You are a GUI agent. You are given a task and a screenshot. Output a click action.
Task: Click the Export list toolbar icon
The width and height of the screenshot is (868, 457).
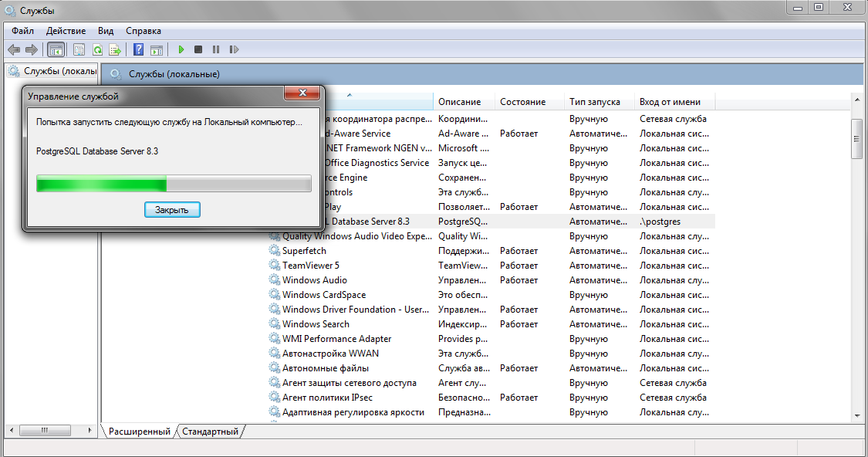click(115, 49)
